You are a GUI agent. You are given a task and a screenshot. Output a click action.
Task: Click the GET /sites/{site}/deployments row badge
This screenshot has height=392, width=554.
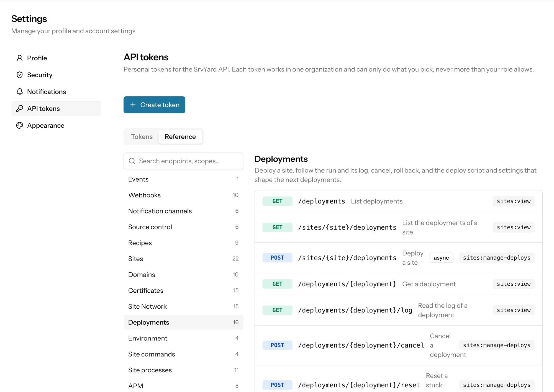(x=277, y=228)
